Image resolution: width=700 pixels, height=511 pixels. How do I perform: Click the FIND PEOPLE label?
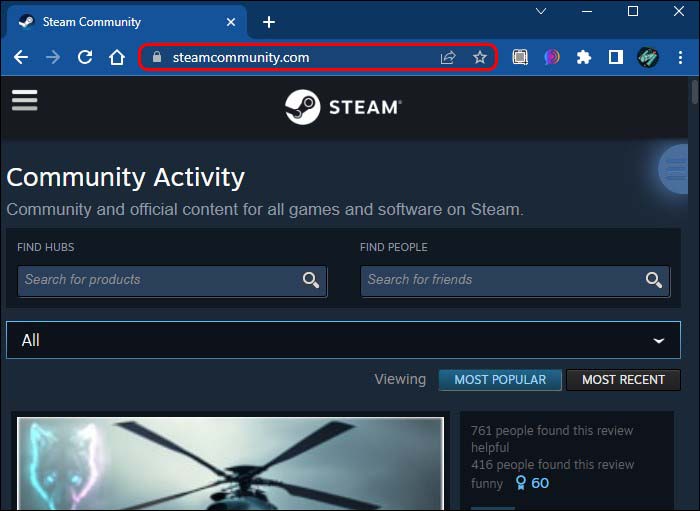(394, 247)
